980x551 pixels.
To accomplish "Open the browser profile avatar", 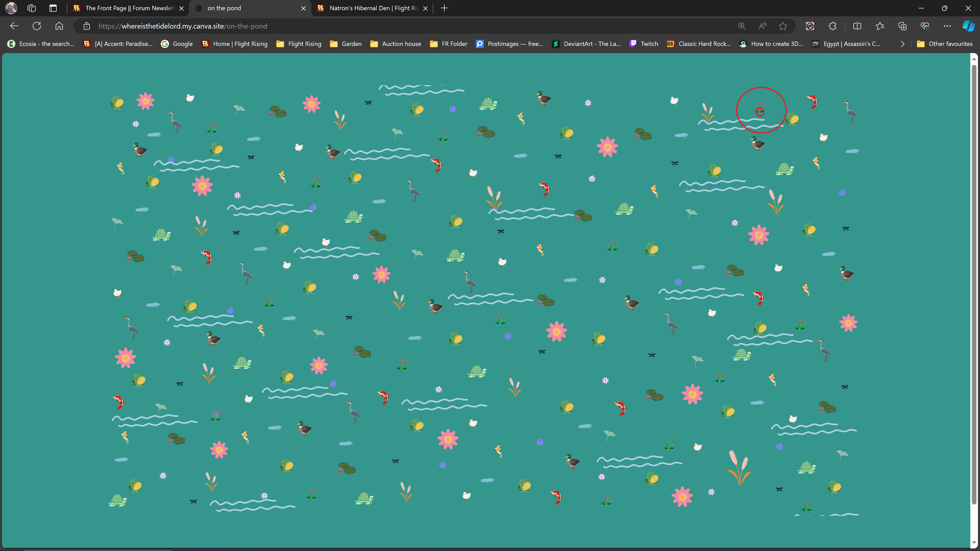I will 11,8.
